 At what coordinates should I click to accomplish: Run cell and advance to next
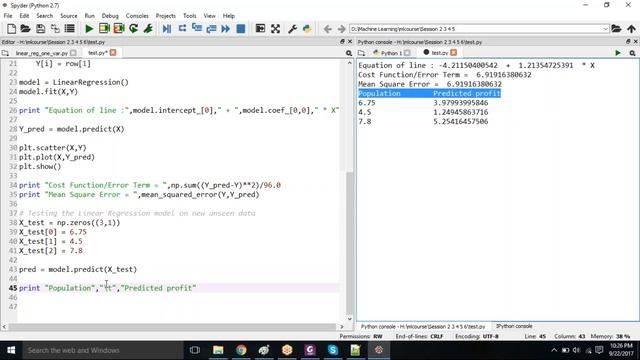119,29
